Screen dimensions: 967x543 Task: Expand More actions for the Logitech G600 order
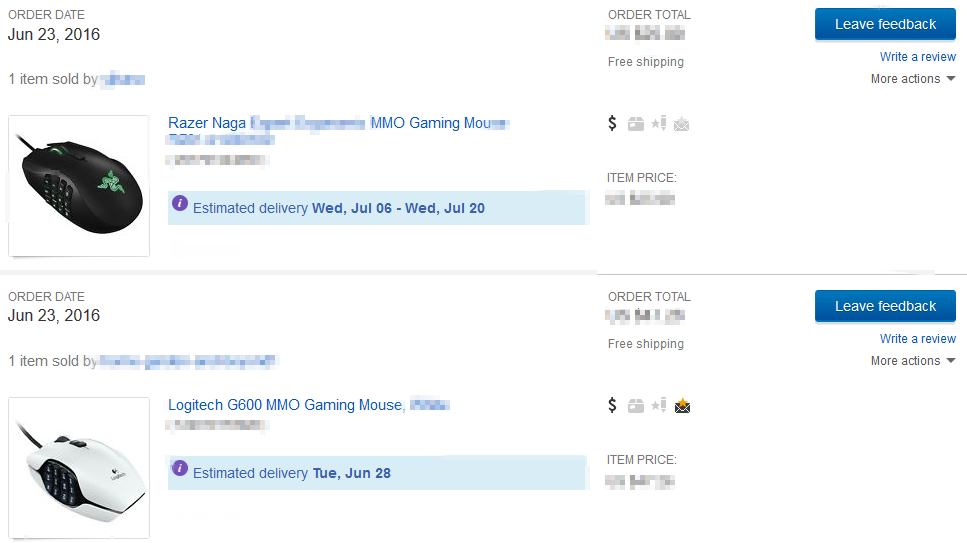(912, 361)
